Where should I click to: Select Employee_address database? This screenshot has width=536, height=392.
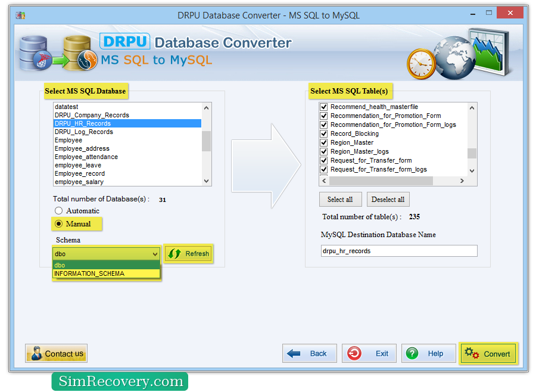click(127, 148)
